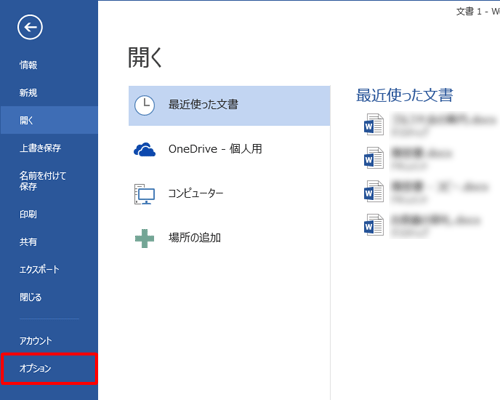Open the second recent Word document icon
Image resolution: width=500 pixels, height=400 pixels.
(x=374, y=158)
